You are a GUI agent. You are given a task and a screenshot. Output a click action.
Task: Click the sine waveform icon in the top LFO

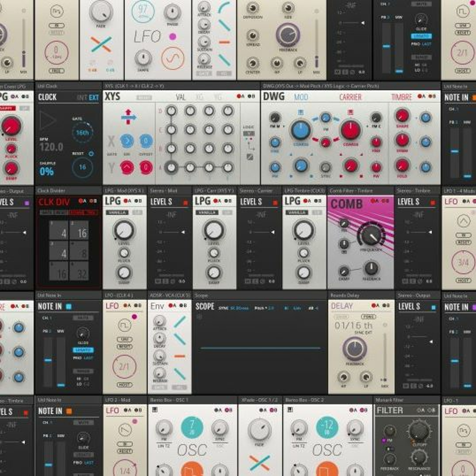pyautogui.click(x=173, y=58)
